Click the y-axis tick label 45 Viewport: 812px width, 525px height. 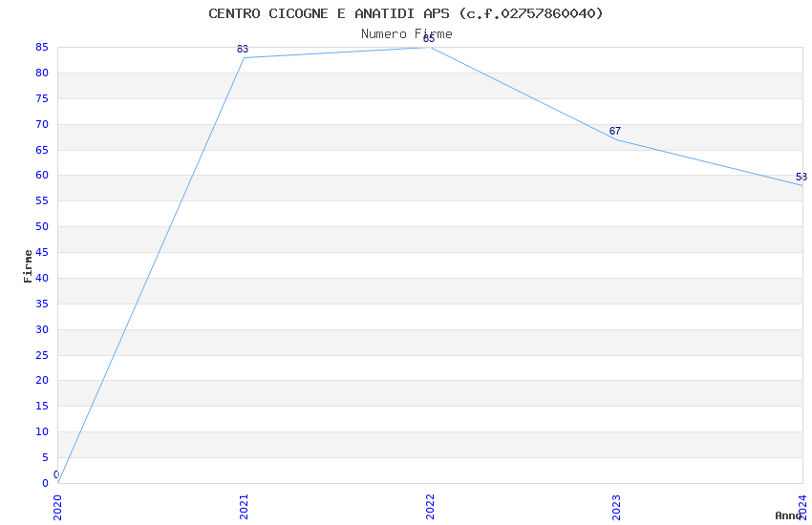point(42,252)
